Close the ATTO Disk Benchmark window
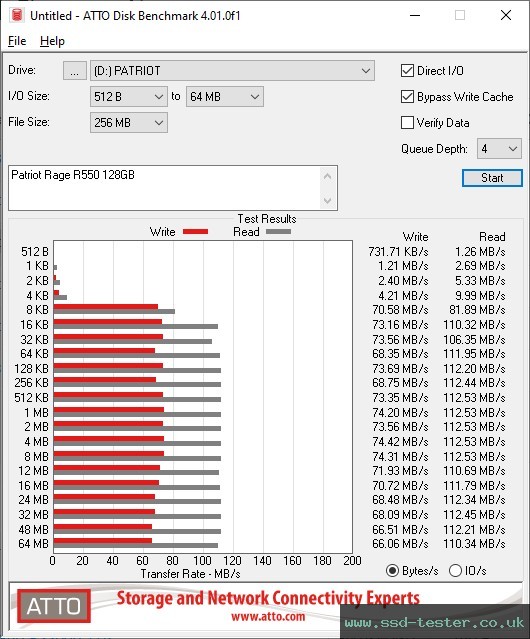The image size is (530, 639). (506, 15)
